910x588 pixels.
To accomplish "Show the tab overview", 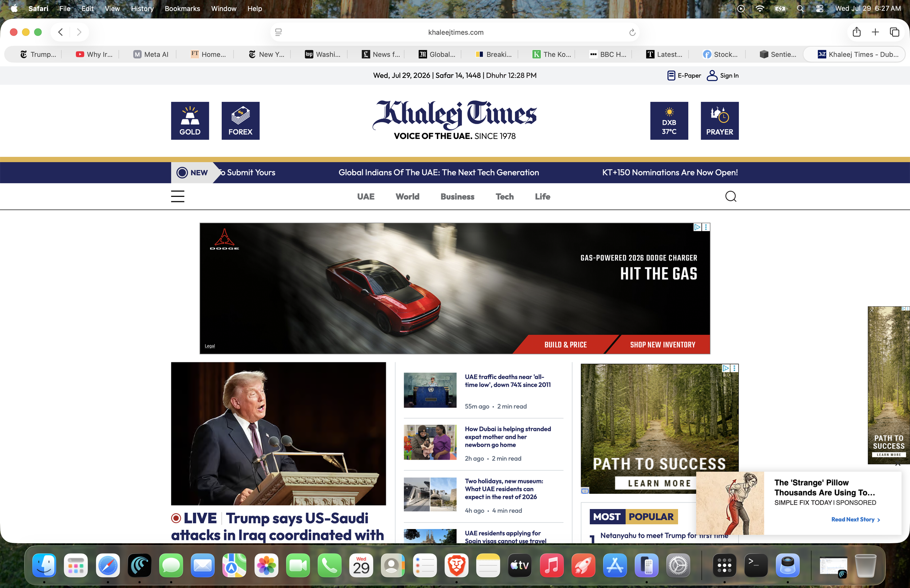I will [x=894, y=32].
